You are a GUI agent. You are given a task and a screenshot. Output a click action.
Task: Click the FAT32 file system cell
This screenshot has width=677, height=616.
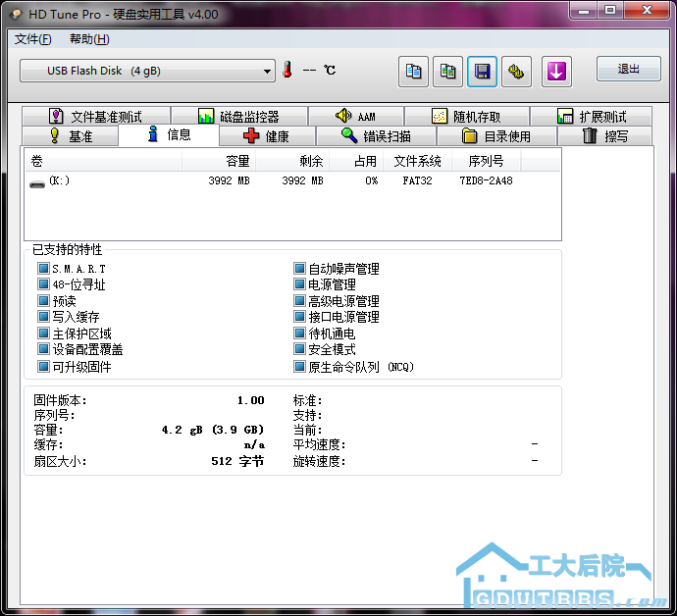(418, 180)
